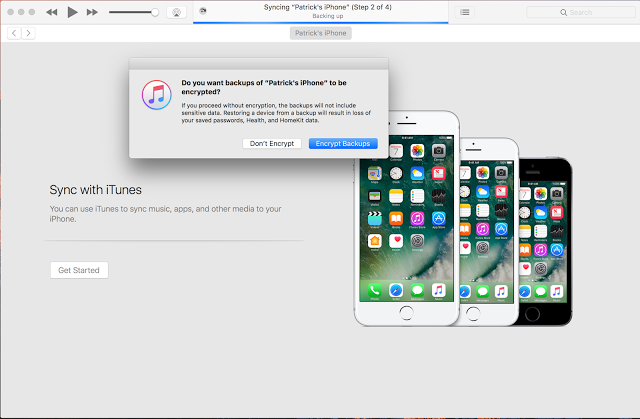
Task: Click the iTunes logo in dialog
Action: (157, 95)
